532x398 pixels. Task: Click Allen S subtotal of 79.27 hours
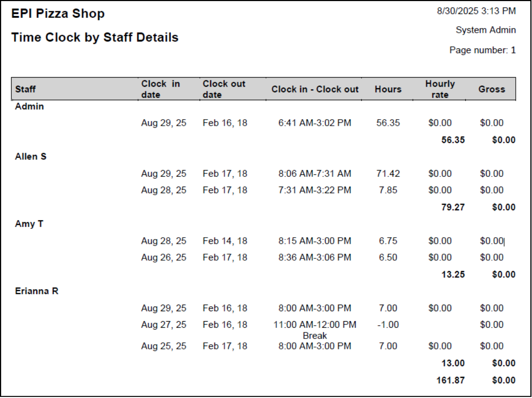click(453, 207)
